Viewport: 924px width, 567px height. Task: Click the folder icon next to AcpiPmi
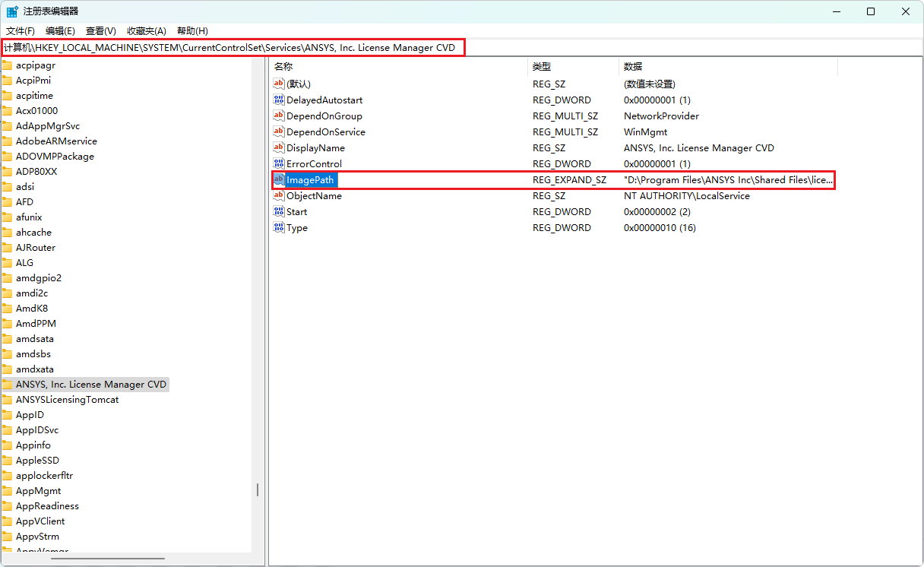[x=8, y=81]
